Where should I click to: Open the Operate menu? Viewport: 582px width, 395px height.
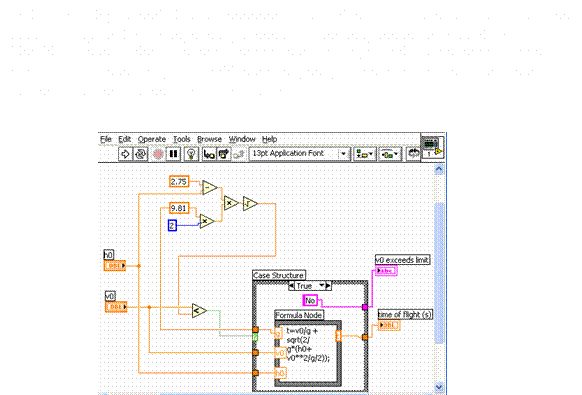coord(152,139)
